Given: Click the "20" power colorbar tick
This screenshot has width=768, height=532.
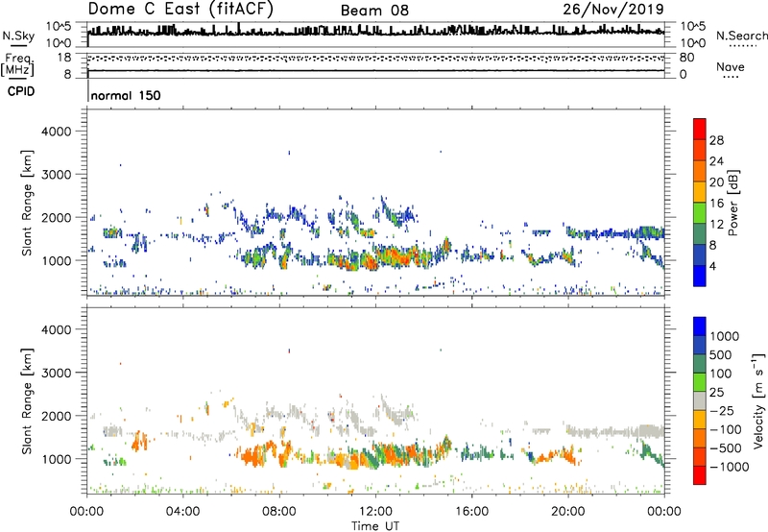Looking at the screenshot, I should (x=716, y=182).
